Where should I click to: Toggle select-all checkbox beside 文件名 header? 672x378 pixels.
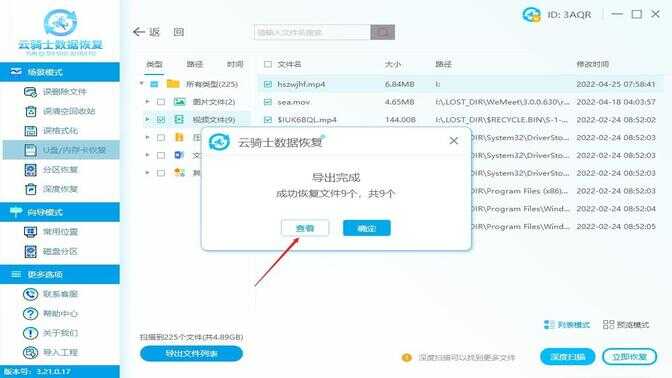268,64
